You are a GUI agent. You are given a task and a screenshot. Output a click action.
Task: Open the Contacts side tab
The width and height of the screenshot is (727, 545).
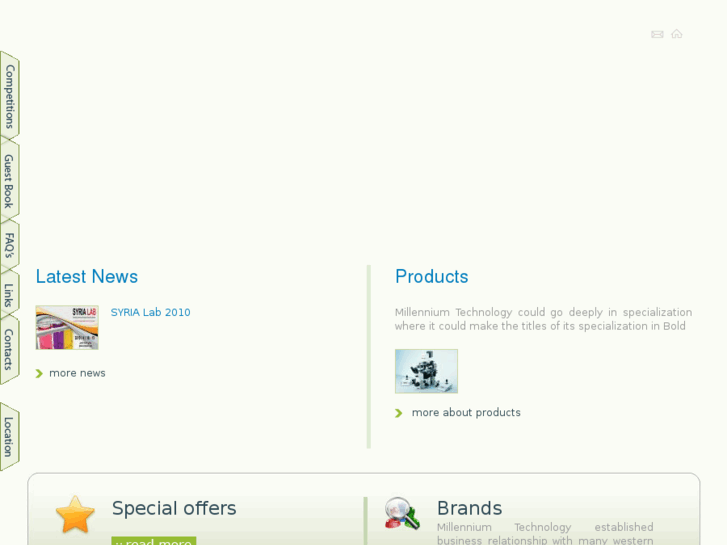coord(9,350)
